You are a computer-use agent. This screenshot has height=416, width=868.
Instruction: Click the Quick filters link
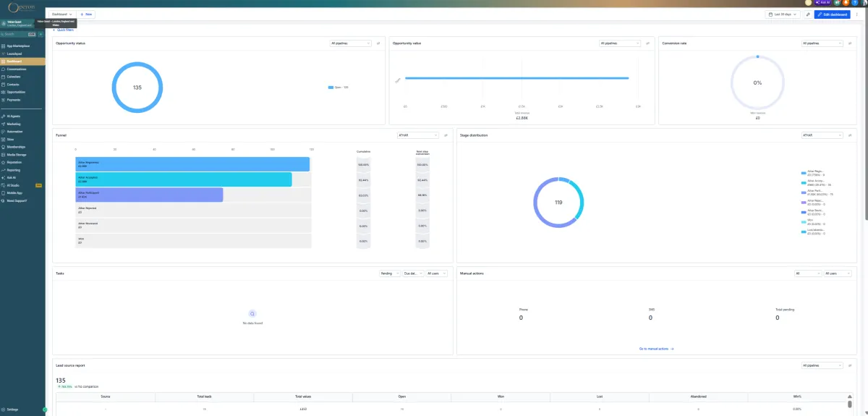click(x=63, y=30)
